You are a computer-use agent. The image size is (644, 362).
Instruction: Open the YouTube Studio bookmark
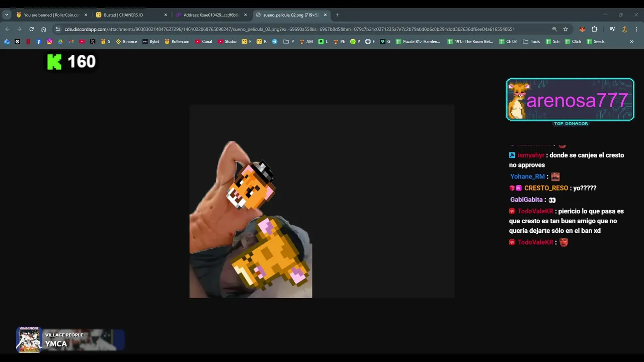227,42
